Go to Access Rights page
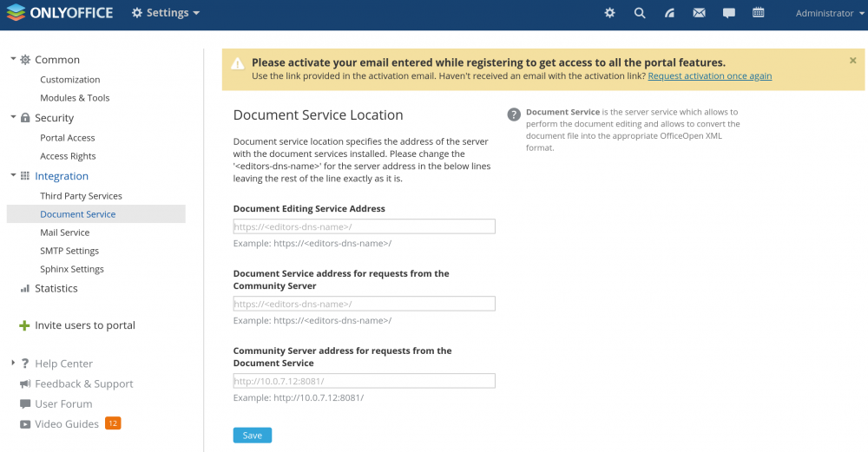The width and height of the screenshot is (868, 452). pos(68,156)
